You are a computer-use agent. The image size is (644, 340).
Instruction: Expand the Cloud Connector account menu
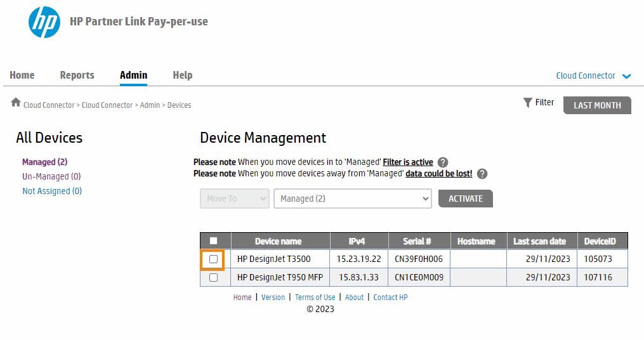tap(593, 75)
